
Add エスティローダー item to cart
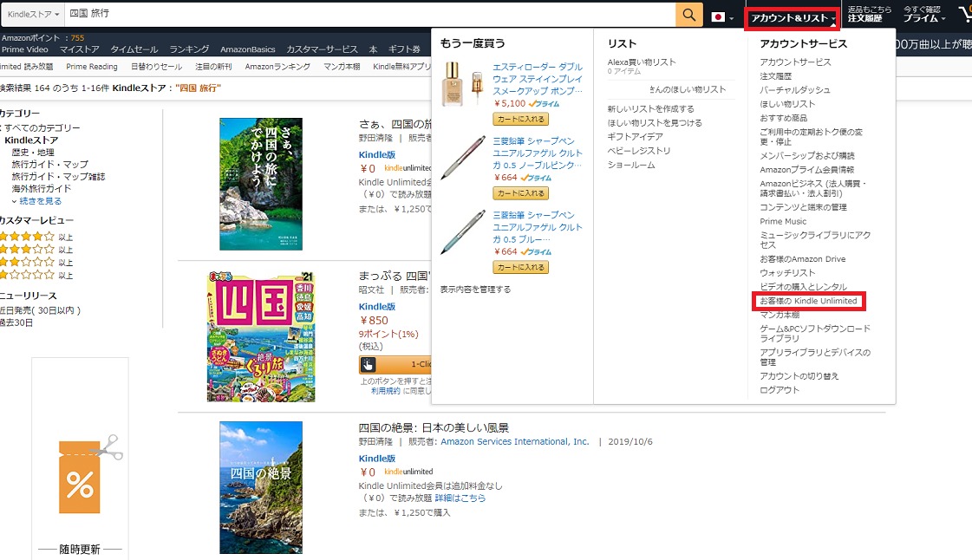tap(521, 119)
